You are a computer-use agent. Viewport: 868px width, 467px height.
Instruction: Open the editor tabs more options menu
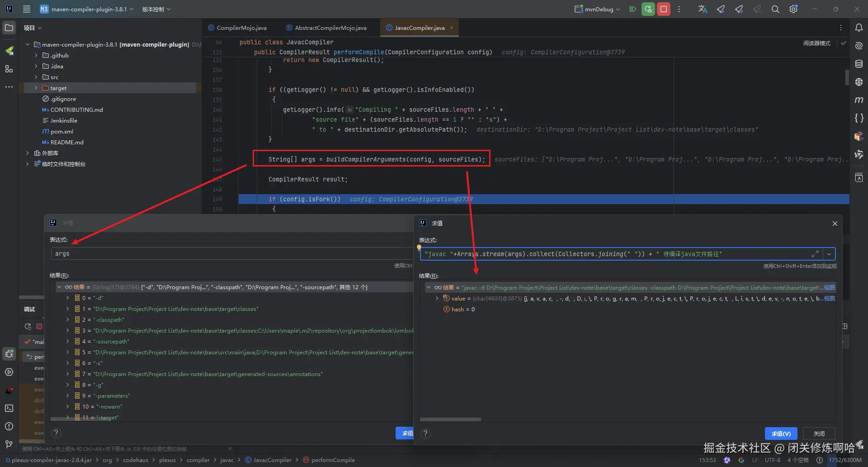841,28
